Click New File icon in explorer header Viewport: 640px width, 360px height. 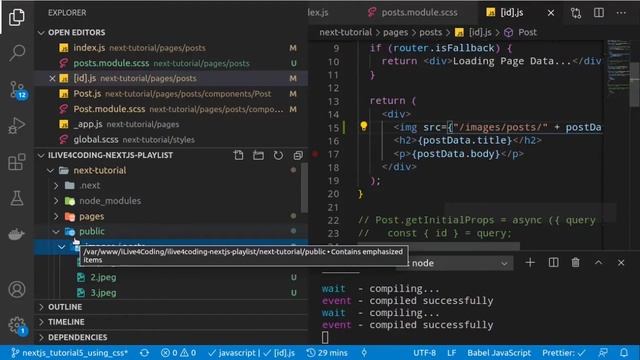pos(239,155)
